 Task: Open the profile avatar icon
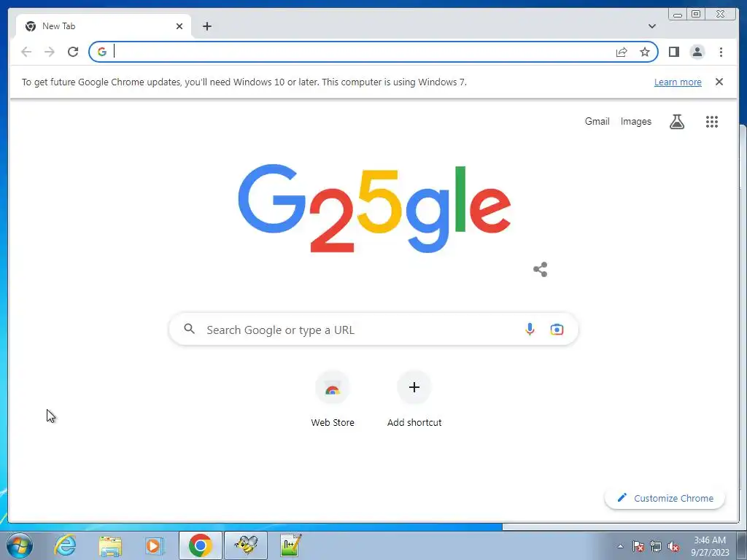pos(697,52)
